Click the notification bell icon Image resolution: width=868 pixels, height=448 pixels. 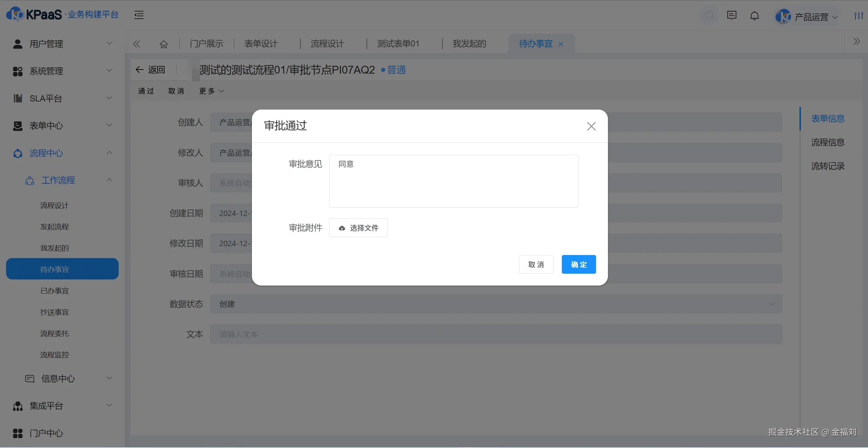click(754, 16)
